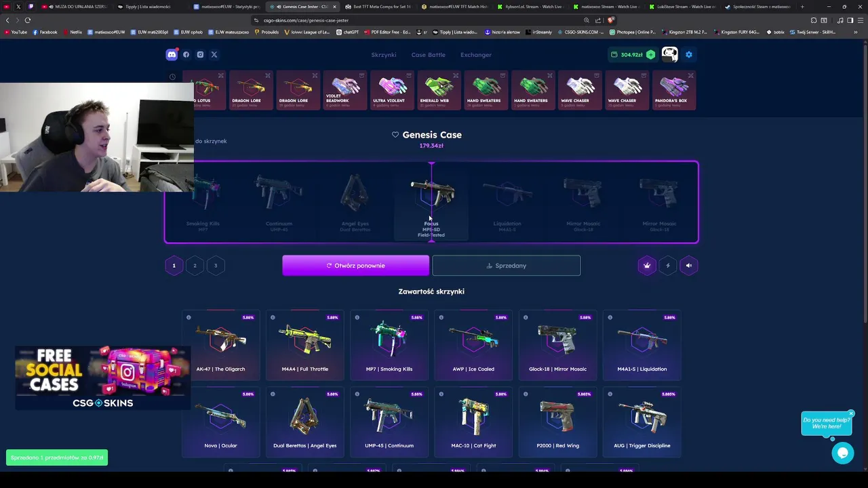Click the browser back arrow
The image size is (868, 488).
(x=7, y=20)
